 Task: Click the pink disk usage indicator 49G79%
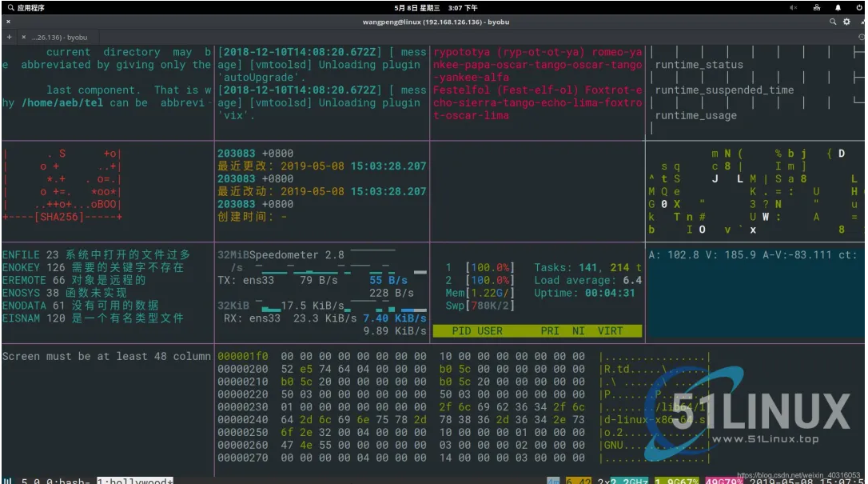tap(723, 478)
